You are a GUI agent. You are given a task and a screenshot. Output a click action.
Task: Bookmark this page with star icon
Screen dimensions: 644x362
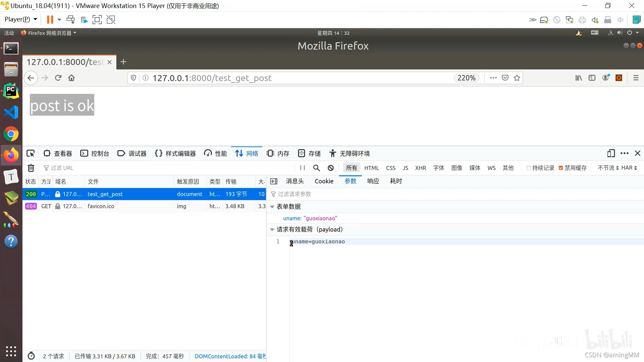[517, 78]
